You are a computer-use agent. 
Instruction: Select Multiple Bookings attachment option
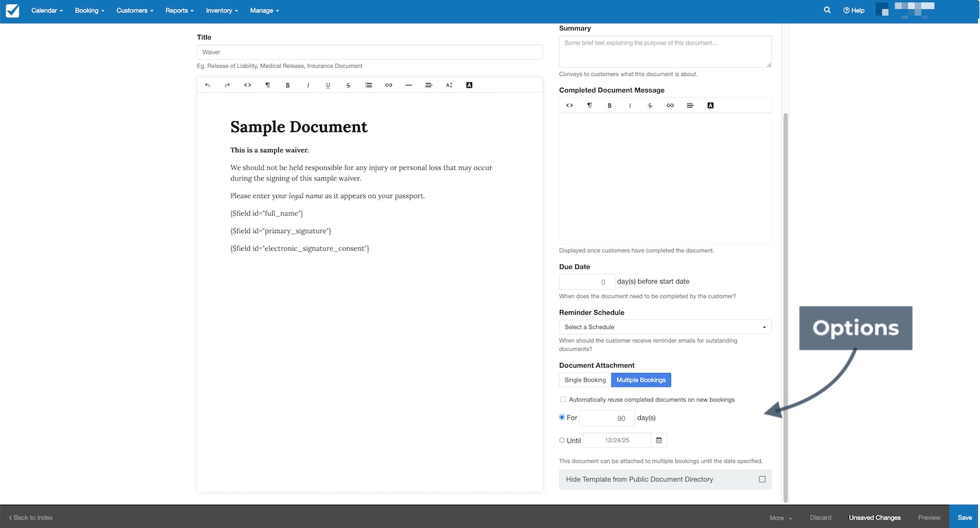click(x=641, y=380)
